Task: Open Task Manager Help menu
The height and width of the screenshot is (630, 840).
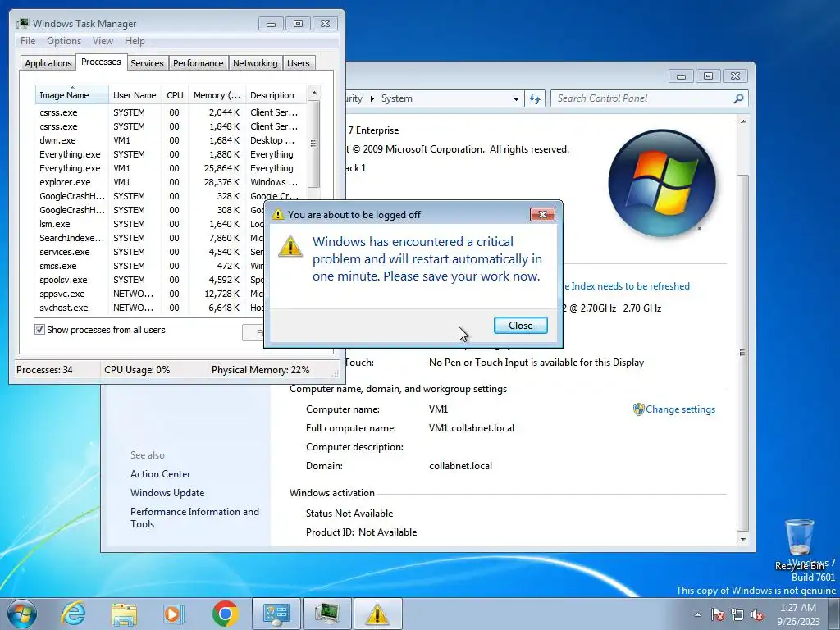Action: [x=135, y=41]
